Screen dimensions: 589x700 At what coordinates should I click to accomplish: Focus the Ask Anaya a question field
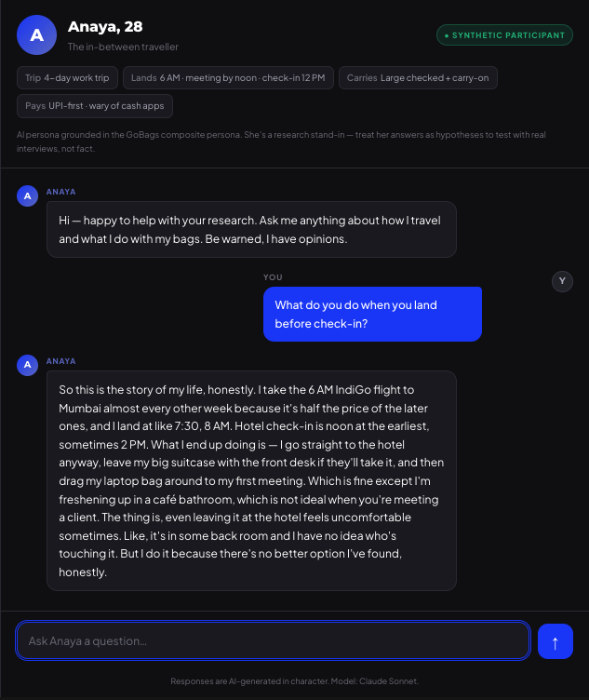coord(273,640)
